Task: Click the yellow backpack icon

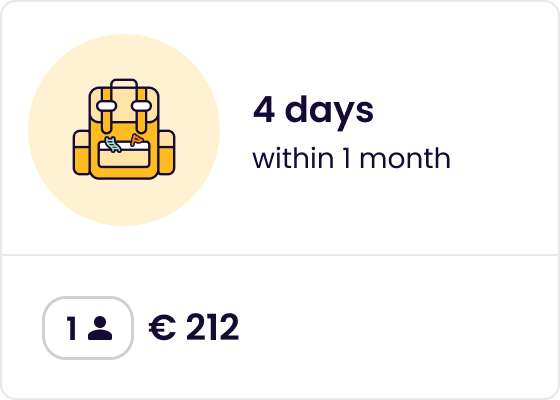Action: [124, 129]
